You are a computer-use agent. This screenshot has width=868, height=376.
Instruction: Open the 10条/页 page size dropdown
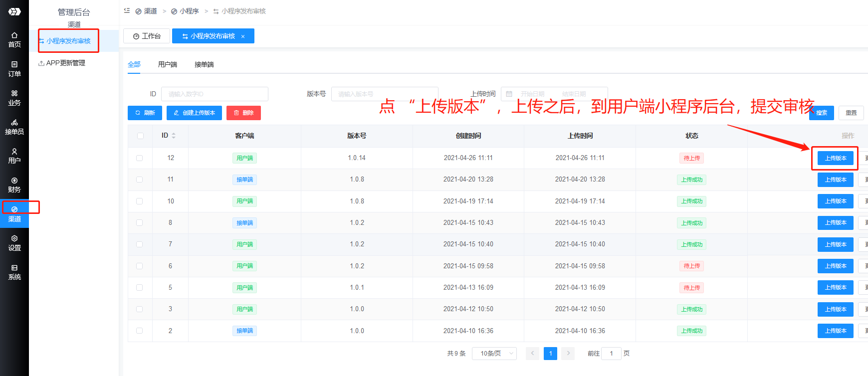click(x=494, y=354)
